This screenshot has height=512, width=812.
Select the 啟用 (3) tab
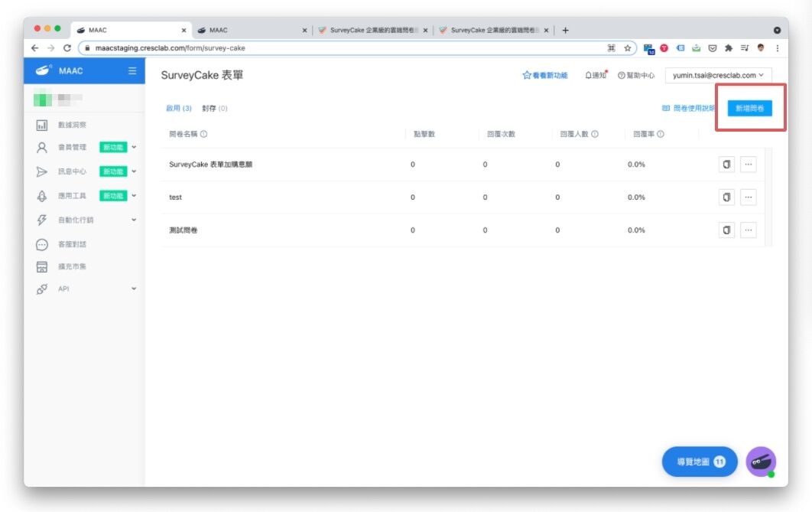click(179, 109)
